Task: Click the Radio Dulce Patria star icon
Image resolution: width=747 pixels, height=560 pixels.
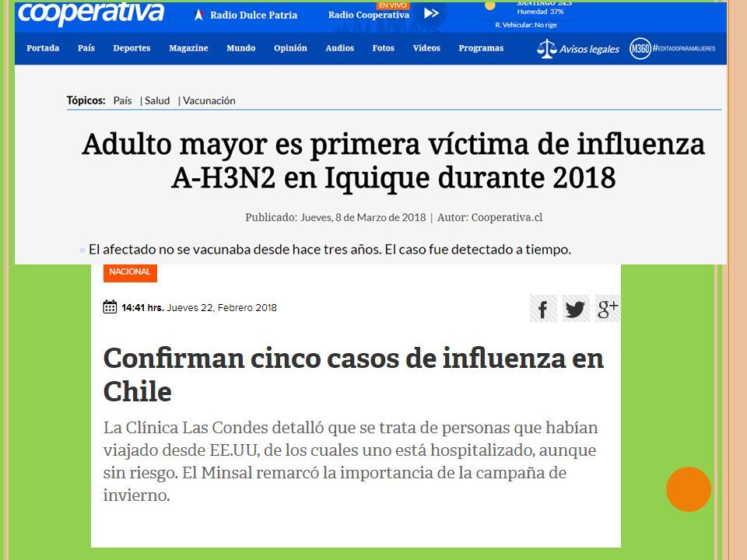Action: pos(198,15)
